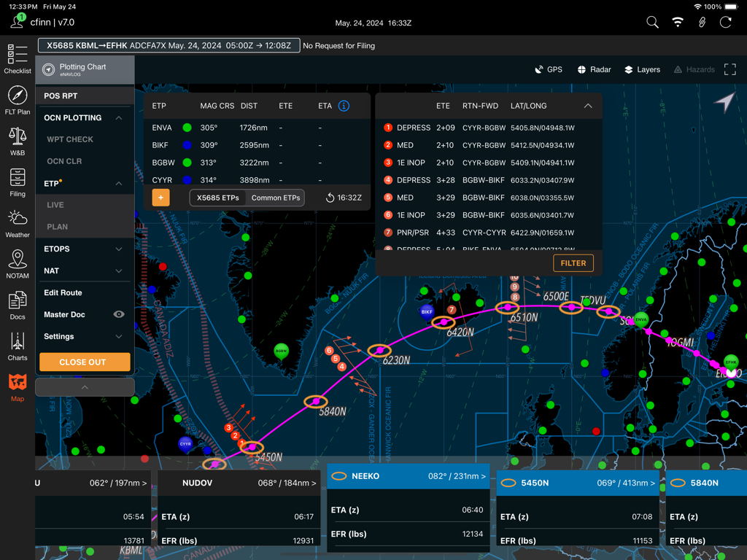Switch to the Common ETPs tab
Screen dimensions: 747x560
278,197
